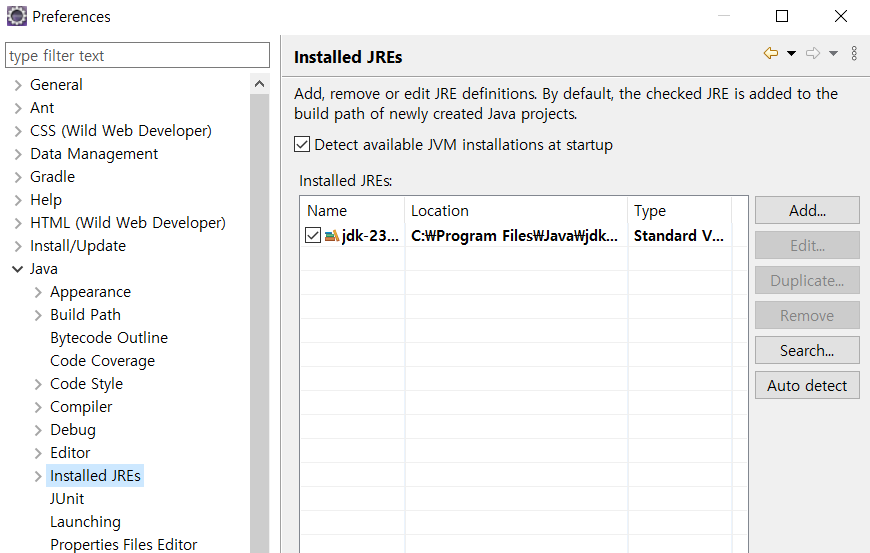Click the Auto detect button
The height and width of the screenshot is (553, 870).
coord(807,385)
